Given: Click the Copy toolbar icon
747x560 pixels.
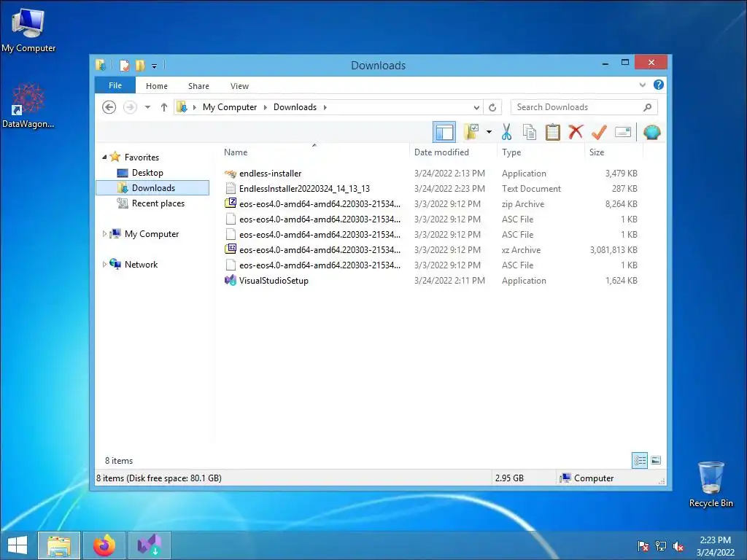Looking at the screenshot, I should (x=530, y=132).
